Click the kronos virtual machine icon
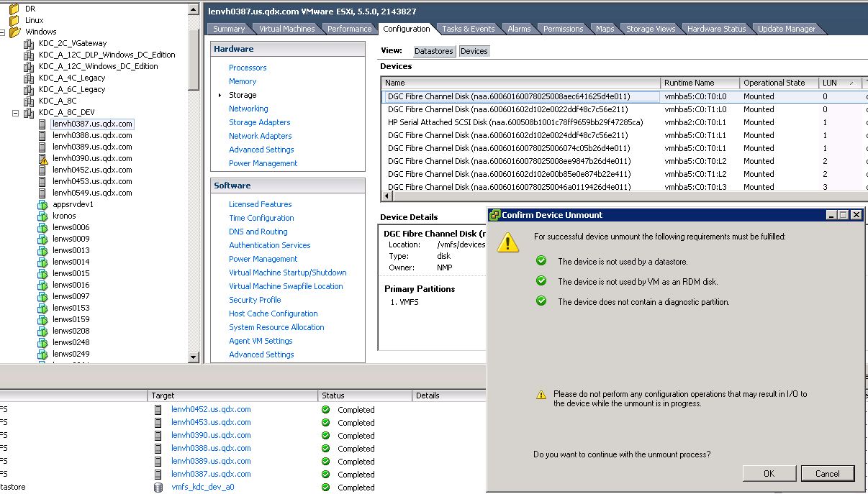 click(42, 216)
